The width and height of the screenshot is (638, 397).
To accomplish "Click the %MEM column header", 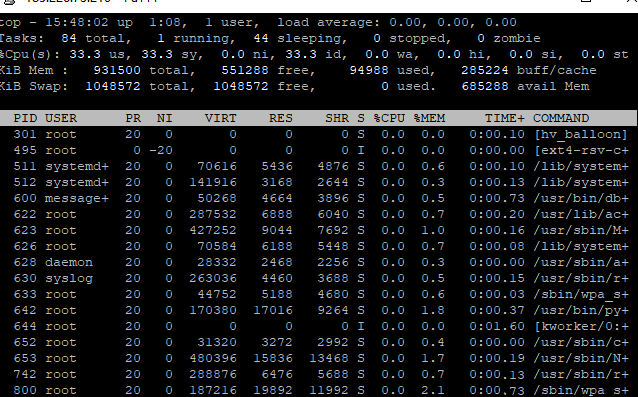I will click(429, 118).
